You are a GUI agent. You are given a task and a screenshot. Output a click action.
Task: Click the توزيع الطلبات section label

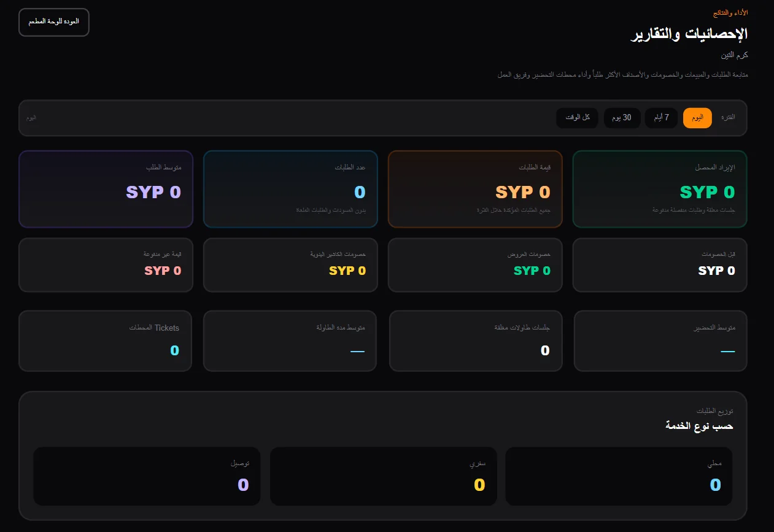click(x=714, y=411)
